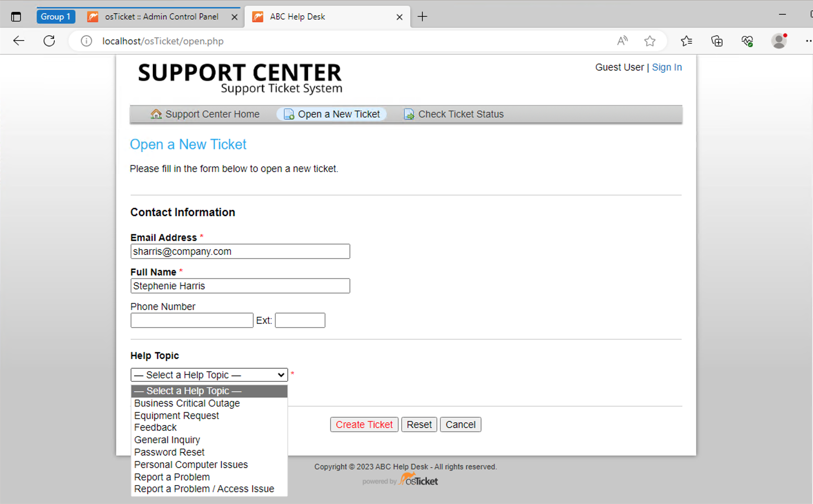Select Password Reset from the list
Viewport: 813px width, 504px height.
(169, 452)
